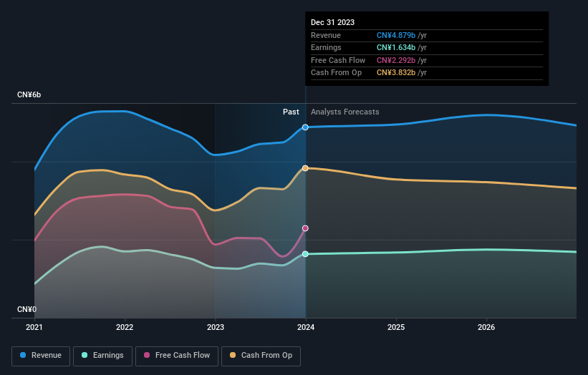Click the 2023 x-axis label
This screenshot has height=375, width=588.
[216, 327]
